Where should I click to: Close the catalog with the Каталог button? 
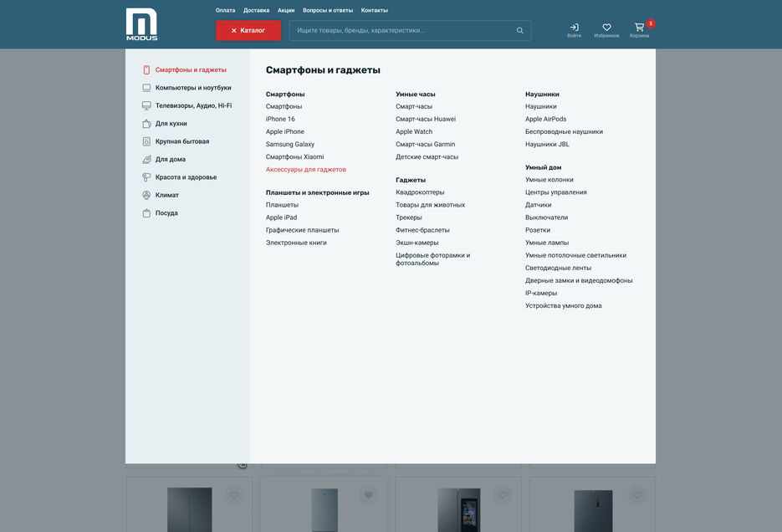(248, 30)
